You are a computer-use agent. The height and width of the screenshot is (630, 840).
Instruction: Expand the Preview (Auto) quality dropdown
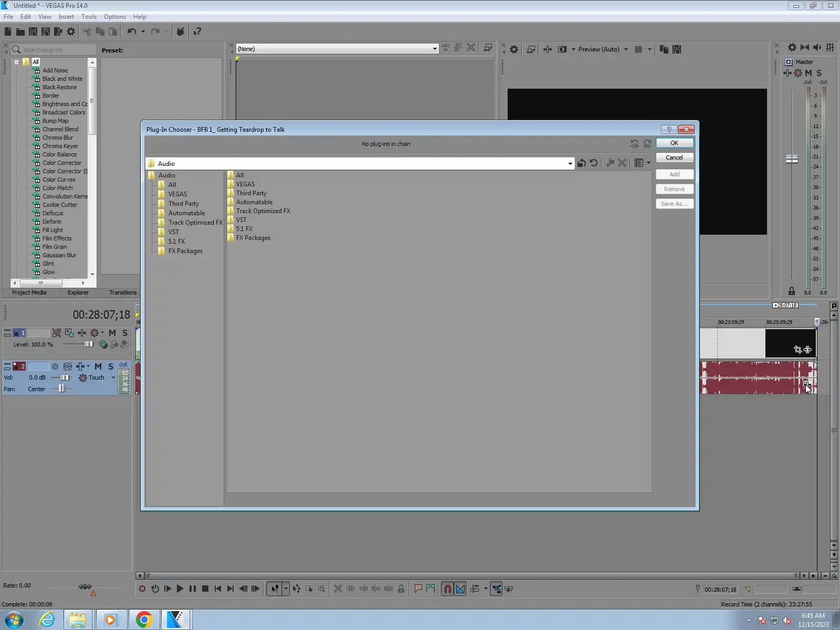pyautogui.click(x=626, y=49)
